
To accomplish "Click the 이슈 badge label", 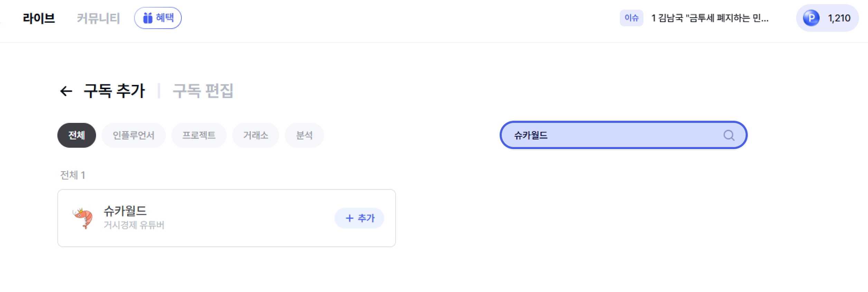I will tap(632, 18).
